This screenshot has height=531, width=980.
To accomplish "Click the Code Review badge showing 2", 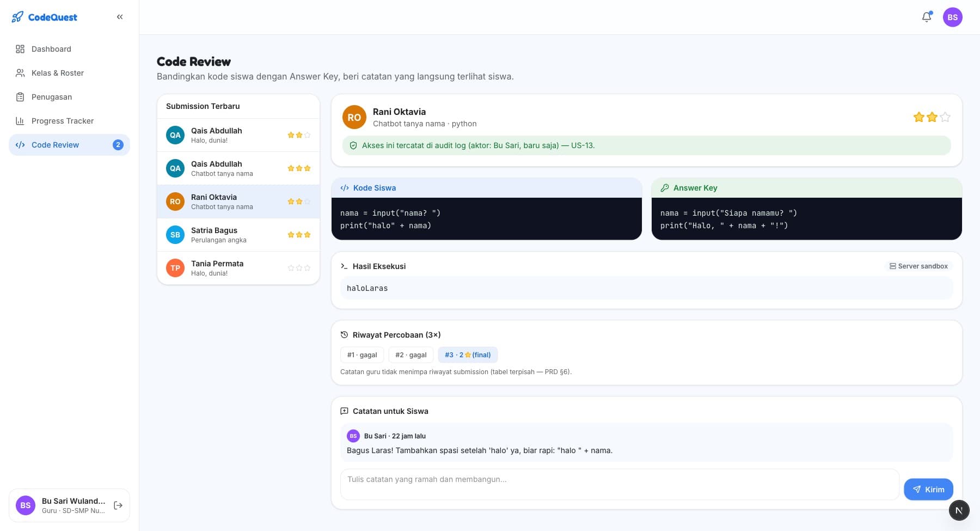I will coord(118,145).
